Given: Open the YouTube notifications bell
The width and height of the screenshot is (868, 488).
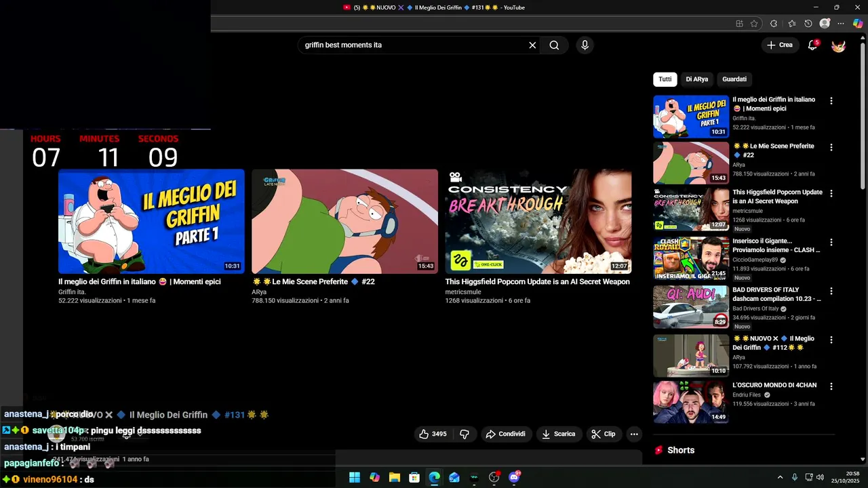Looking at the screenshot, I should pyautogui.click(x=812, y=45).
